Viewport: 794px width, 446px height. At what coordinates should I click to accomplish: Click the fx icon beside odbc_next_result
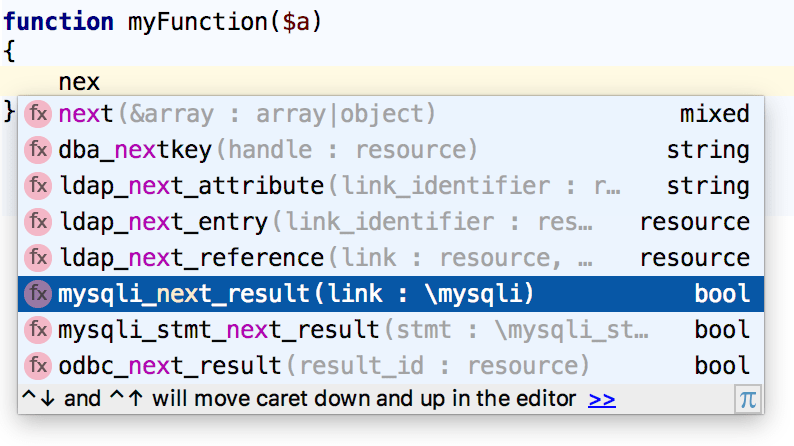[38, 366]
